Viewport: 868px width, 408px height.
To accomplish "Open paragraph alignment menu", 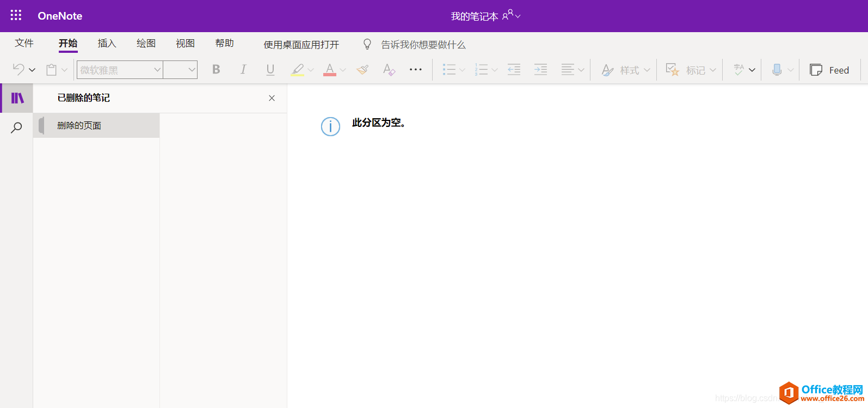I will click(x=573, y=70).
